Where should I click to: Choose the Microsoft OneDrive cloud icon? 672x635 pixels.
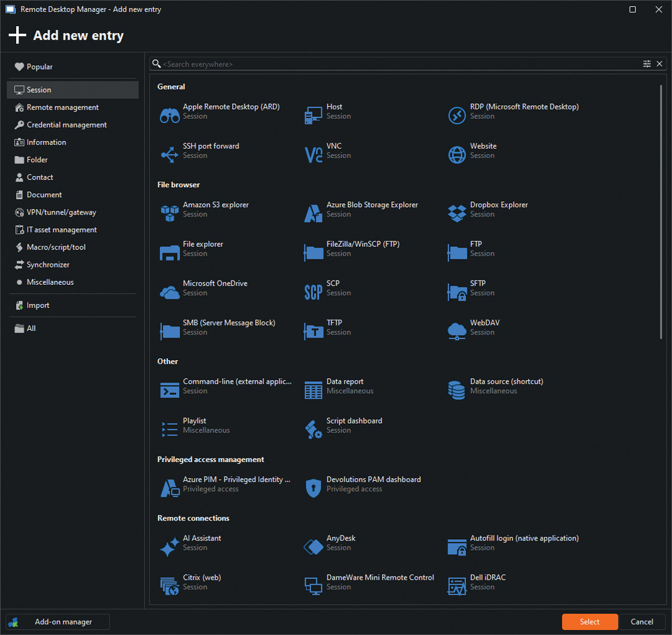(x=170, y=292)
